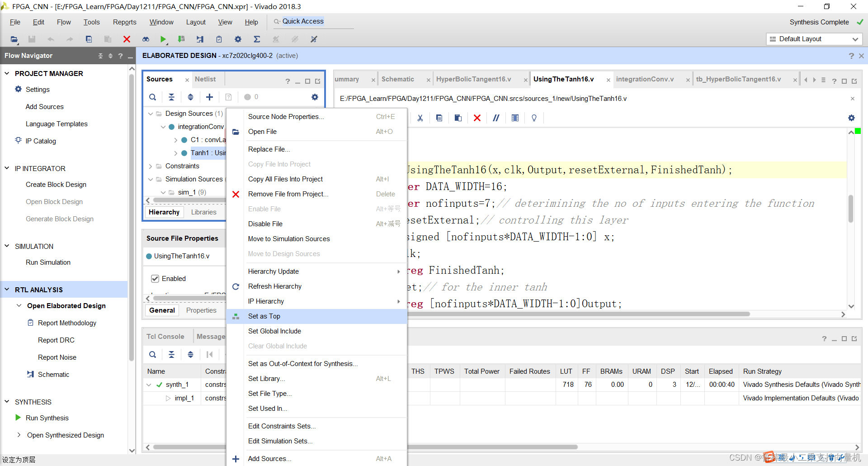Open the editor settings gear icon
This screenshot has width=868, height=466.
click(x=851, y=118)
